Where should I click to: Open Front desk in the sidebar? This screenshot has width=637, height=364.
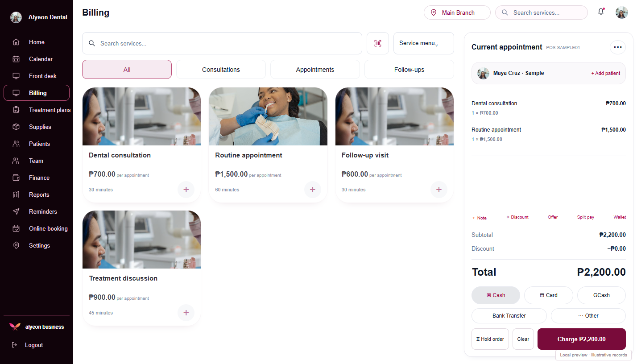coord(37,76)
